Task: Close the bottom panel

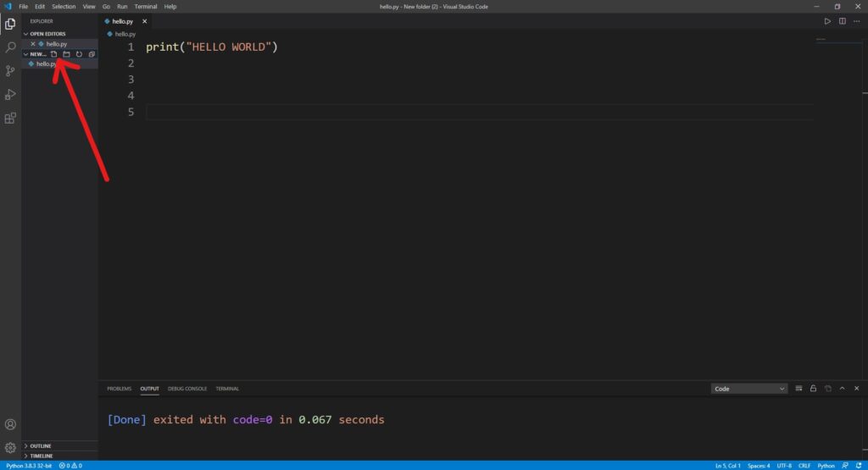Action: (x=856, y=388)
